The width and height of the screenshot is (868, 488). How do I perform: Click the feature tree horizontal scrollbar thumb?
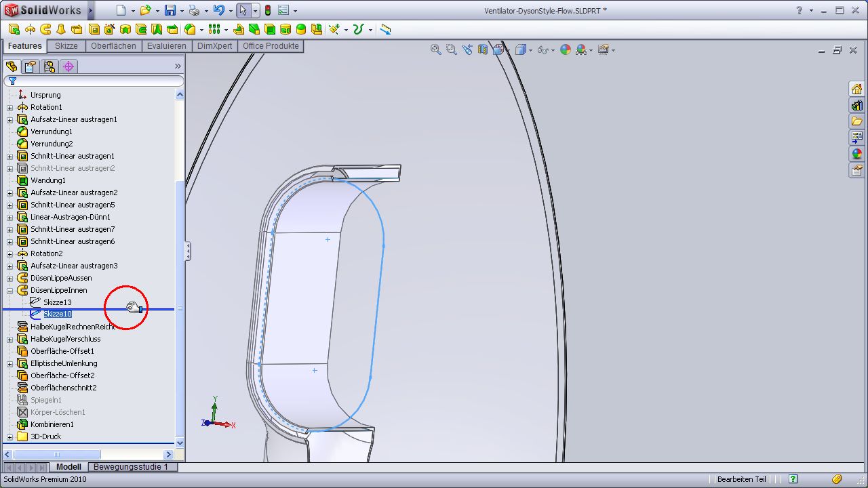click(x=57, y=454)
